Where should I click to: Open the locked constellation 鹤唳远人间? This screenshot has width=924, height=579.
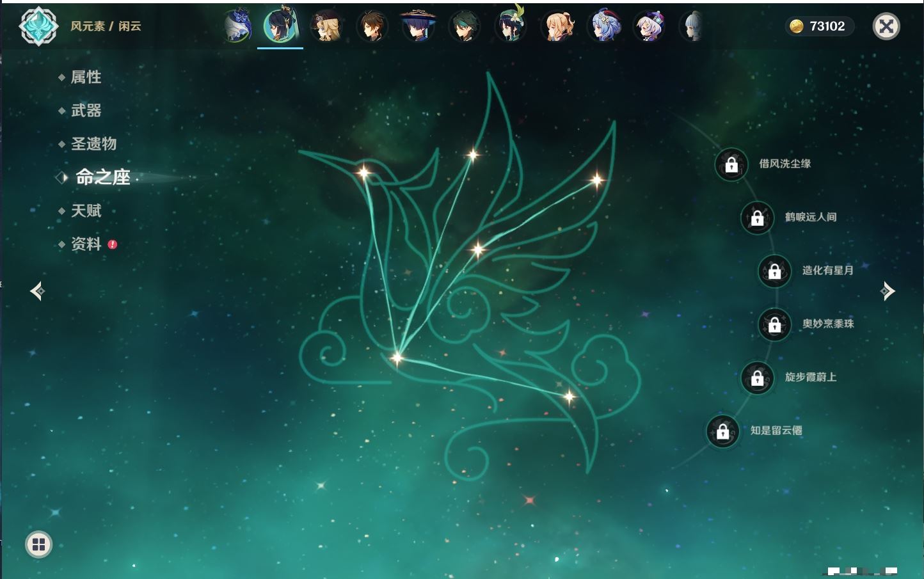tap(758, 218)
